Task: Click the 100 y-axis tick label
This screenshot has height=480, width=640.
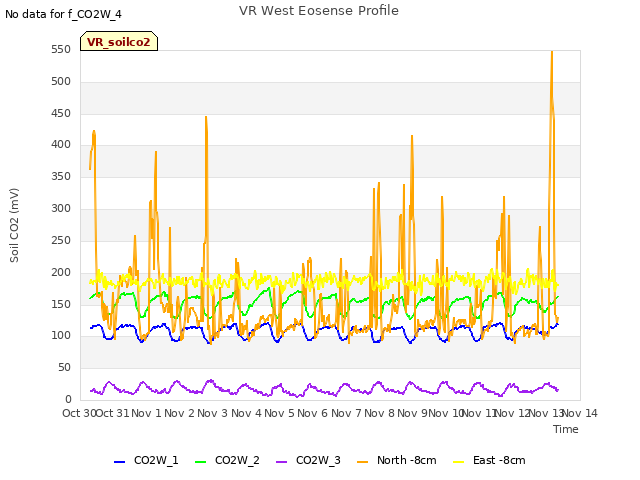Action: click(x=61, y=336)
